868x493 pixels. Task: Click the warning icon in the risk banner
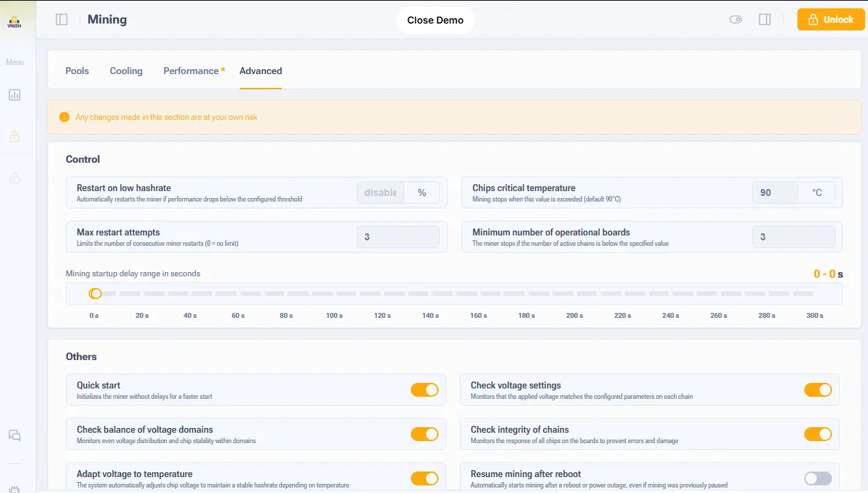tap(64, 117)
